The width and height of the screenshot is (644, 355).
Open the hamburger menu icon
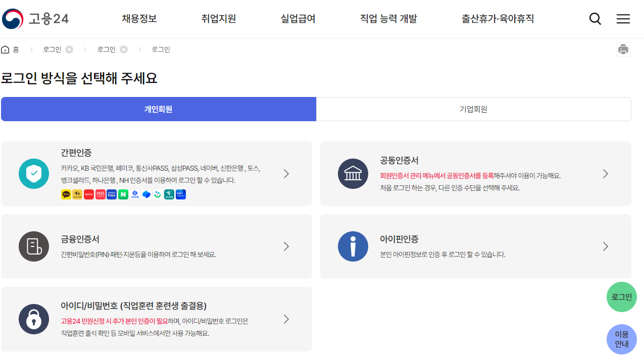(623, 18)
